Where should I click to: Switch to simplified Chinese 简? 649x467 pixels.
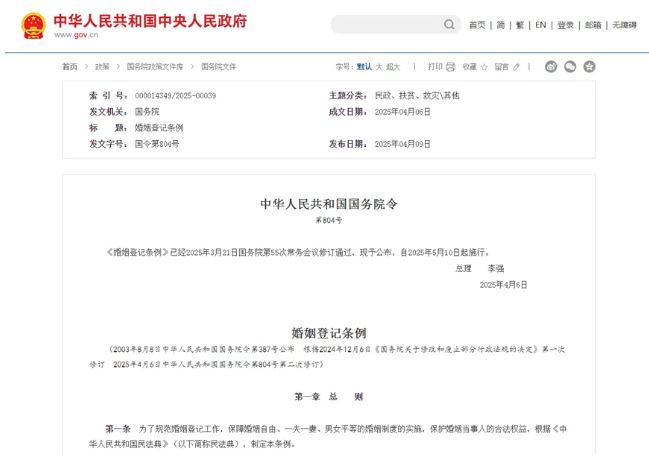501,25
